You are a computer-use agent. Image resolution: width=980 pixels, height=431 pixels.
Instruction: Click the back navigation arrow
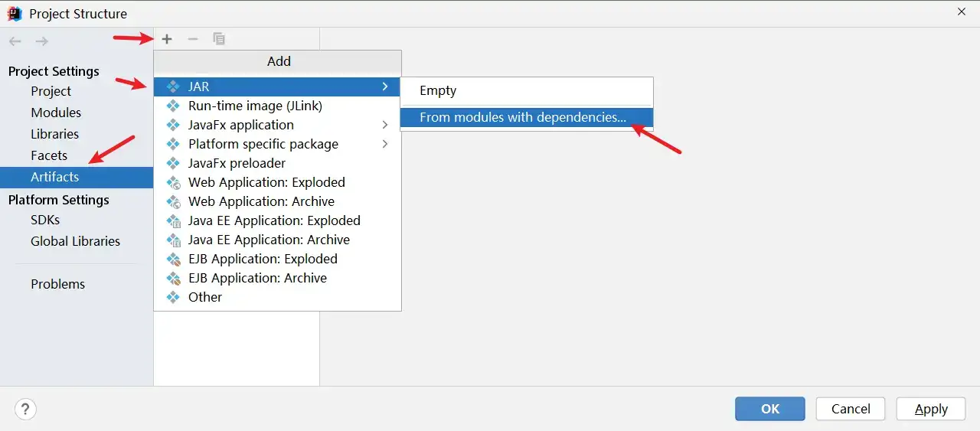[x=15, y=41]
